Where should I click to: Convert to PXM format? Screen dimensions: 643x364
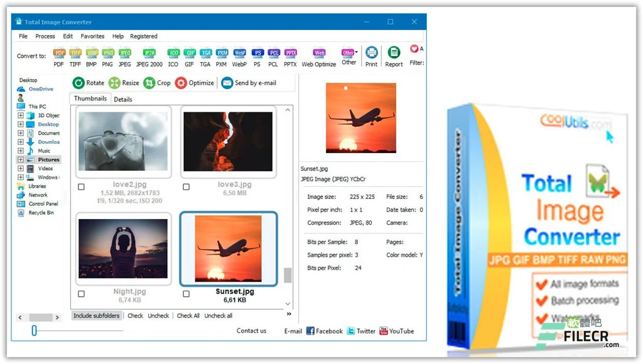[222, 57]
